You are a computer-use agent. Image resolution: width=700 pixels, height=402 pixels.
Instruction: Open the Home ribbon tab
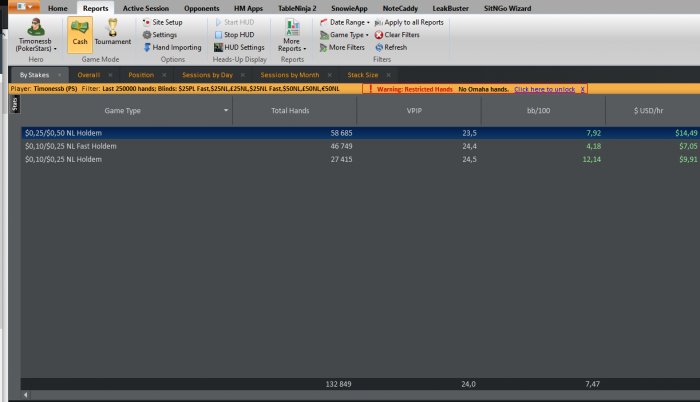click(x=58, y=8)
